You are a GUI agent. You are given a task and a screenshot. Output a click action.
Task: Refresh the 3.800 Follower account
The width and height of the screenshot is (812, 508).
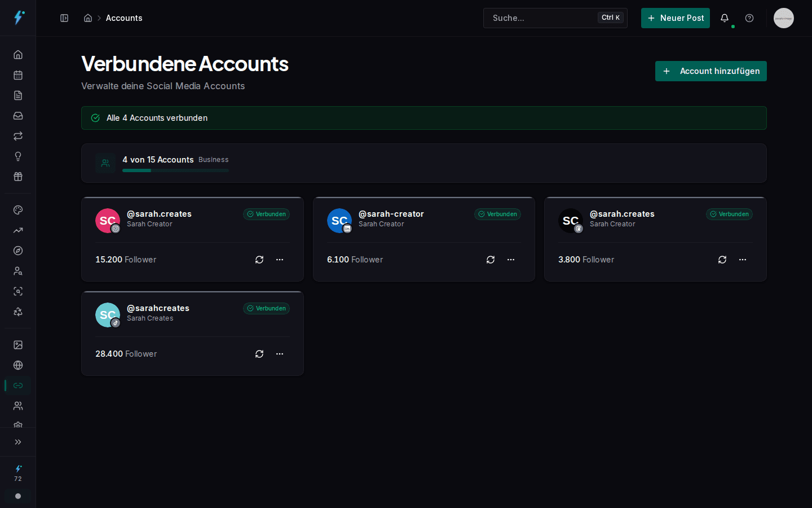722,260
